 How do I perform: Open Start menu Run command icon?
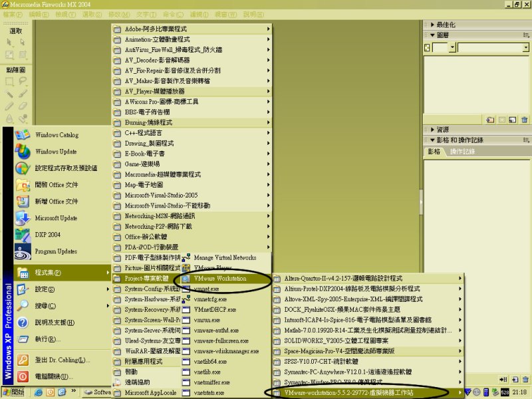pos(23,339)
